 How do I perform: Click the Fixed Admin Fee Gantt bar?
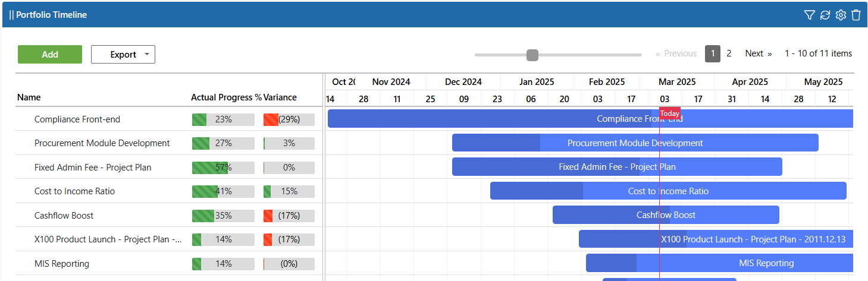(617, 167)
